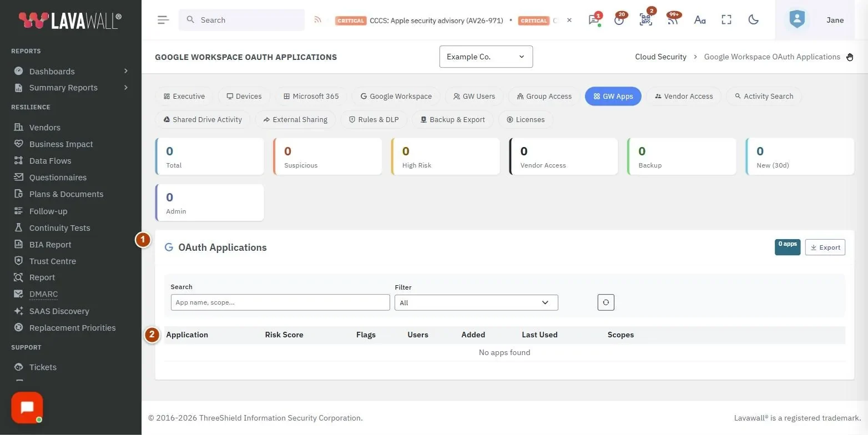868x435 pixels.
Task: Expand the Dashboards sidebar menu
Action: point(71,71)
